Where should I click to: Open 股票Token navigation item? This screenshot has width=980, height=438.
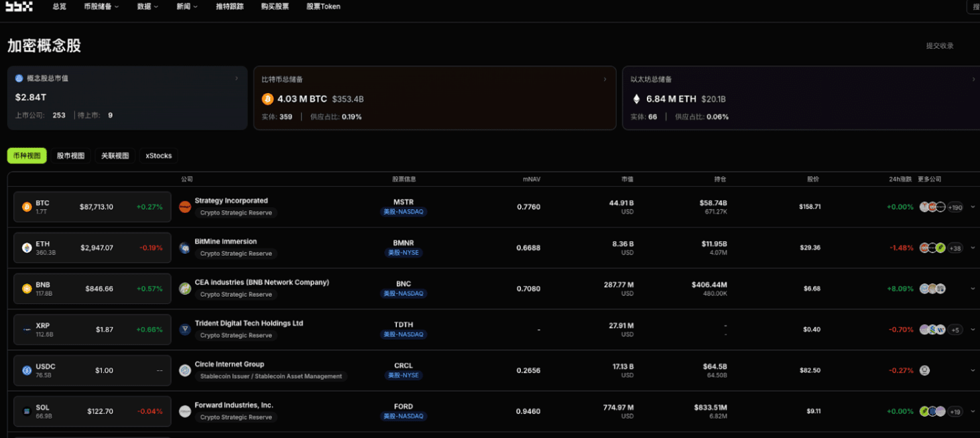323,6
